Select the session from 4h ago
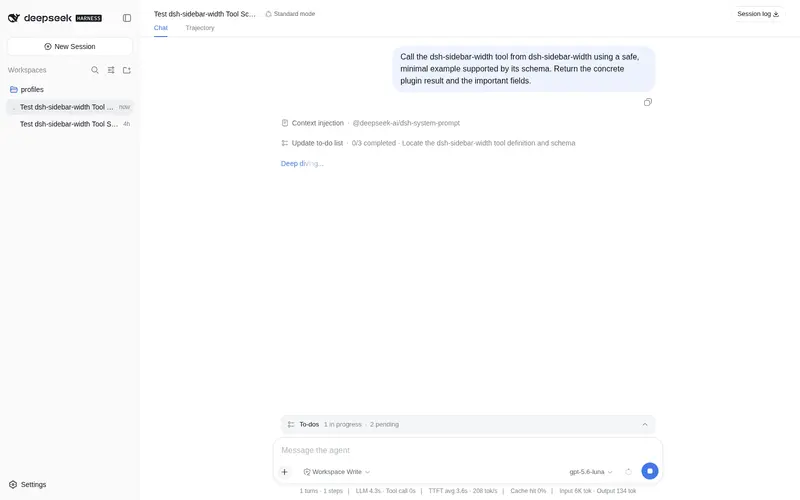 pos(70,124)
